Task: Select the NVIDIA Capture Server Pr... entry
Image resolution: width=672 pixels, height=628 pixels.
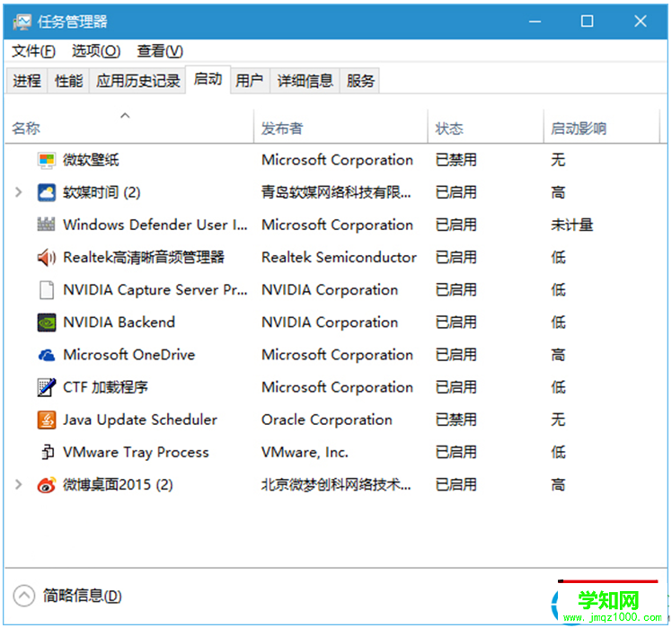Action: point(155,290)
